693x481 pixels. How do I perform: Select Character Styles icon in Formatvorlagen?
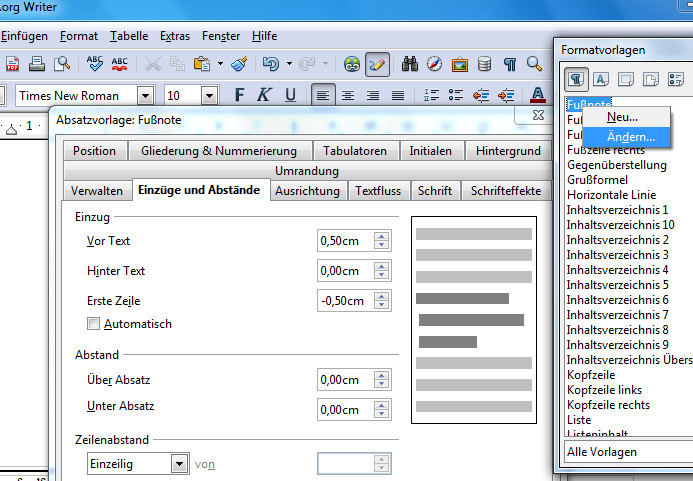point(602,79)
